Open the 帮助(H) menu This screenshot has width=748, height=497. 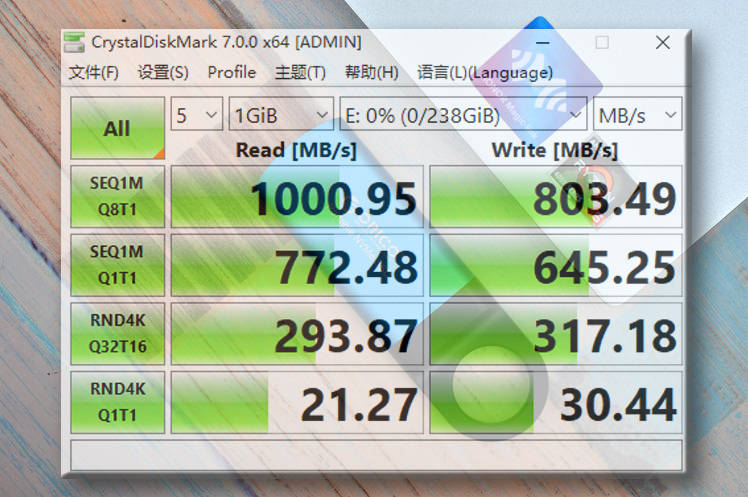(372, 72)
